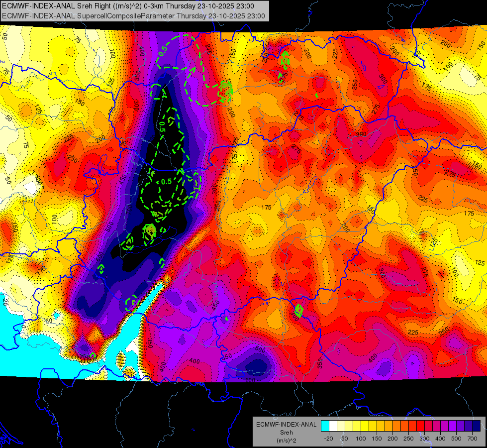This screenshot has height=448, width=487.
Task: Click the 'SupercellCompositeParameter' title line
Action: 133,16
